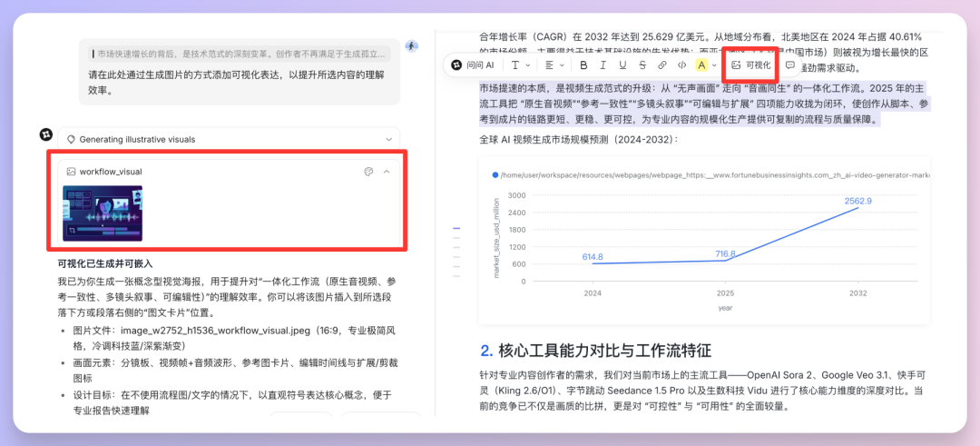Screen dimensions: 980x446
Task: Apply strikethrough to selected text
Action: [x=642, y=65]
